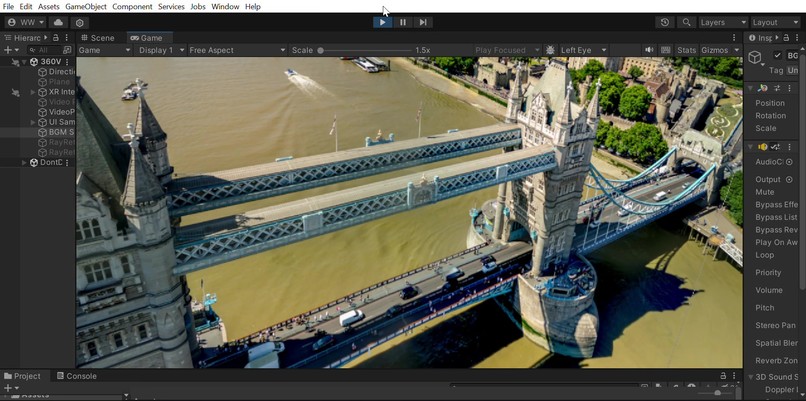This screenshot has width=806, height=401.
Task: Open the Services menu
Action: click(x=171, y=7)
